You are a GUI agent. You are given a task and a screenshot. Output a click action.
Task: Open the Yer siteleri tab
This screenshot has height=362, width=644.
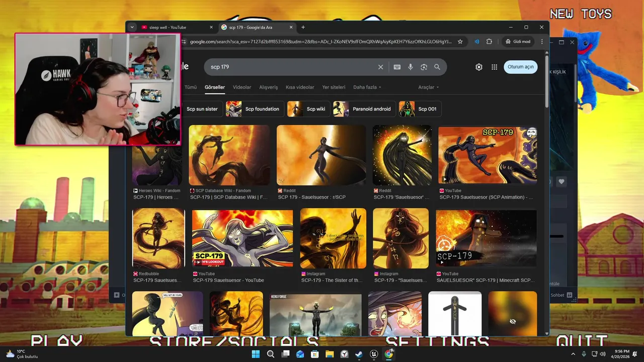tap(334, 87)
